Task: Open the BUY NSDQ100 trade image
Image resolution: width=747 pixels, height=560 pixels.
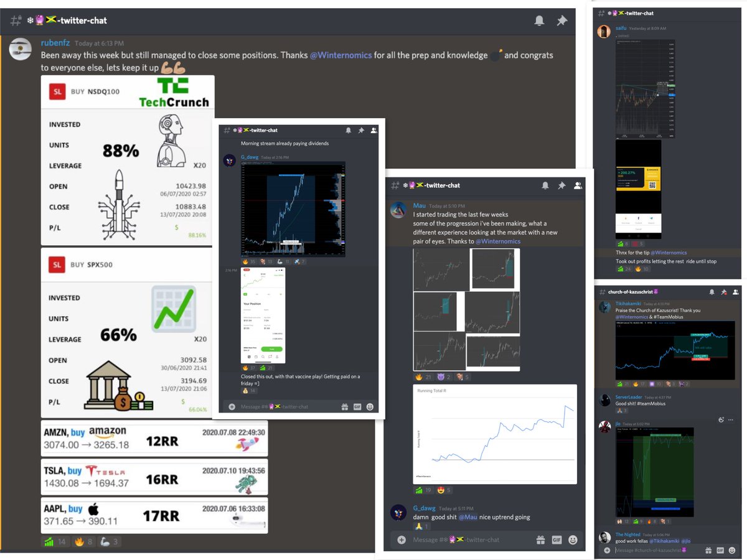Action: (x=128, y=161)
